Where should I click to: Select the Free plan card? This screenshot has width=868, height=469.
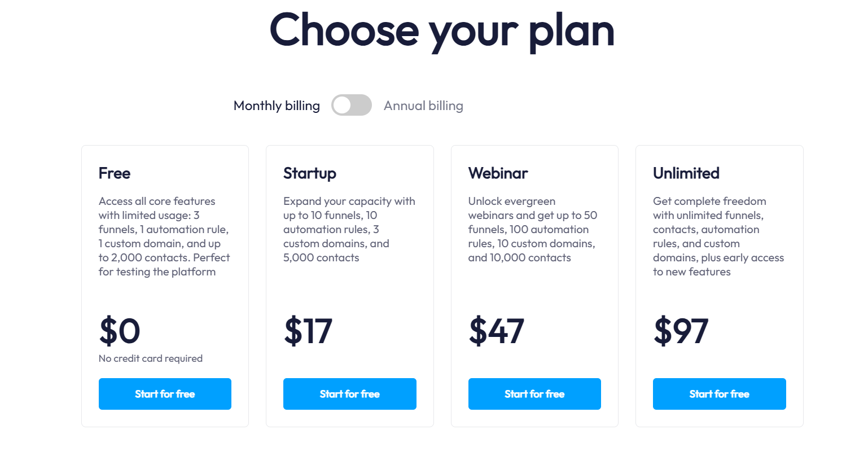coord(165,285)
